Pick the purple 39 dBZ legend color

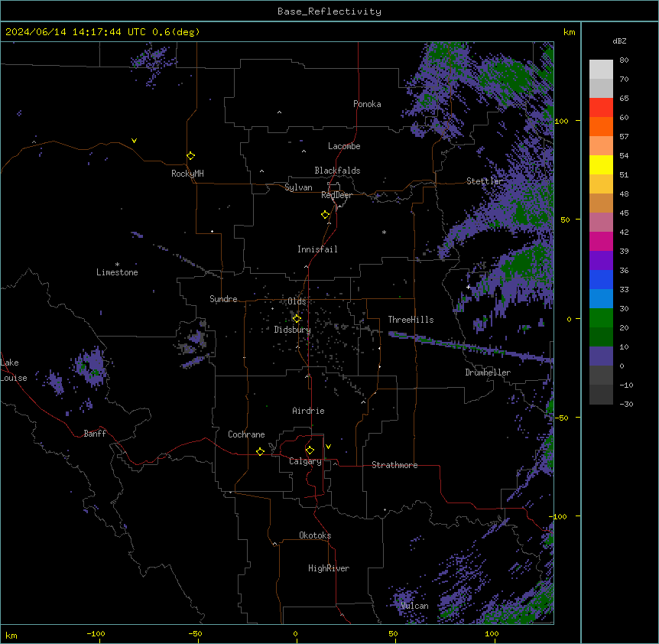tap(601, 261)
